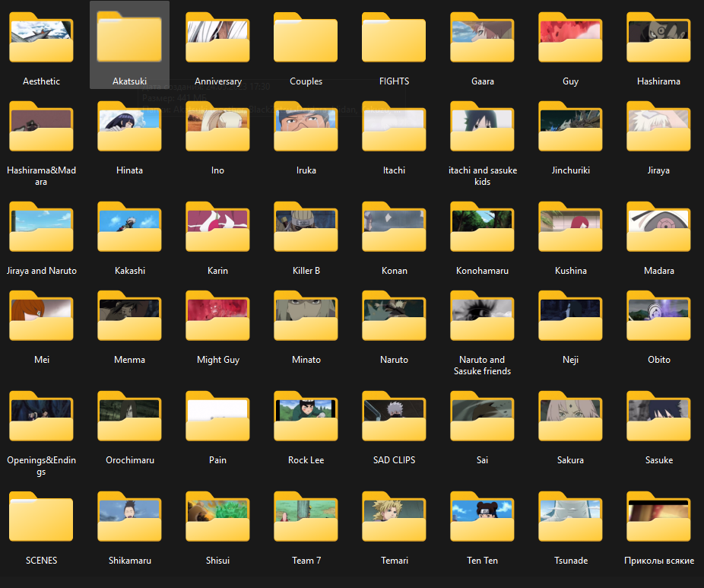Select the Naruto folder icon
Screen dimensions: 704x588
point(394,316)
